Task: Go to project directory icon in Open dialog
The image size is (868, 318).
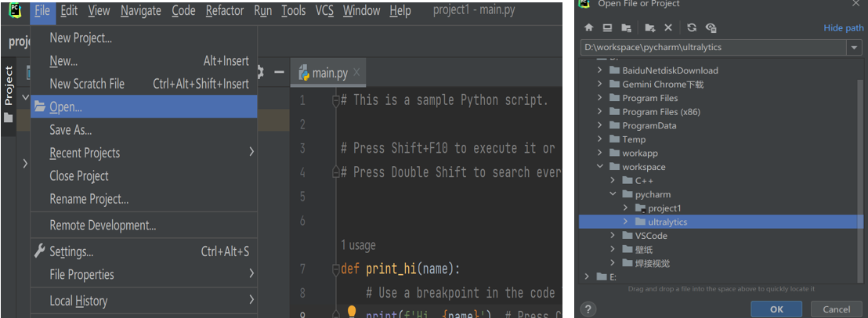Action: (x=626, y=27)
